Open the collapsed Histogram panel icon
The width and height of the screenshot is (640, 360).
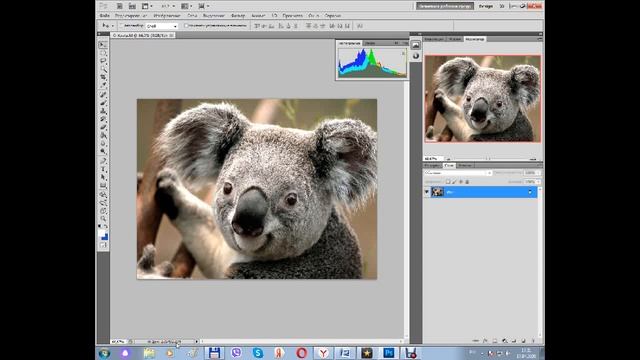click(x=416, y=45)
